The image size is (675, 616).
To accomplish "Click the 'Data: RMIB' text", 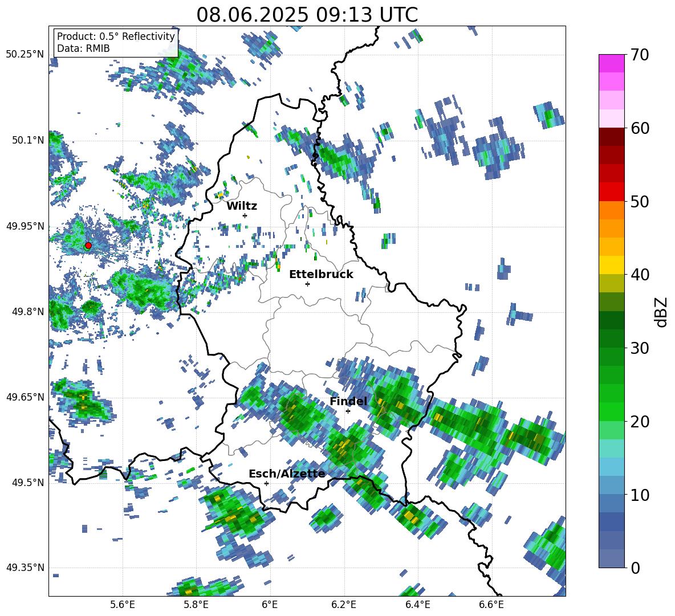I will click(x=83, y=48).
